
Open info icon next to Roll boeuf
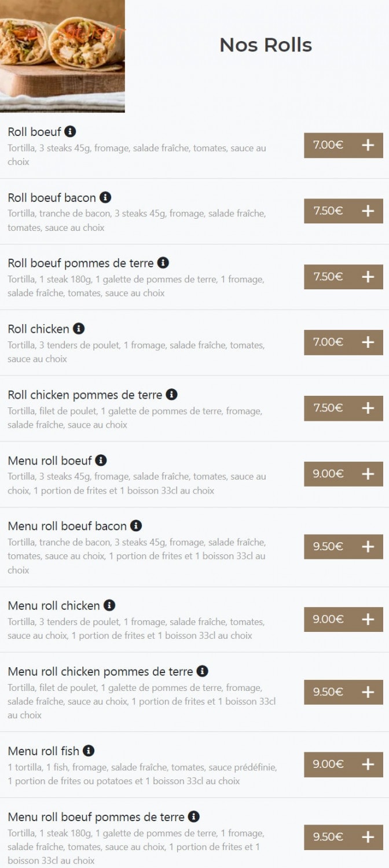pyautogui.click(x=70, y=131)
